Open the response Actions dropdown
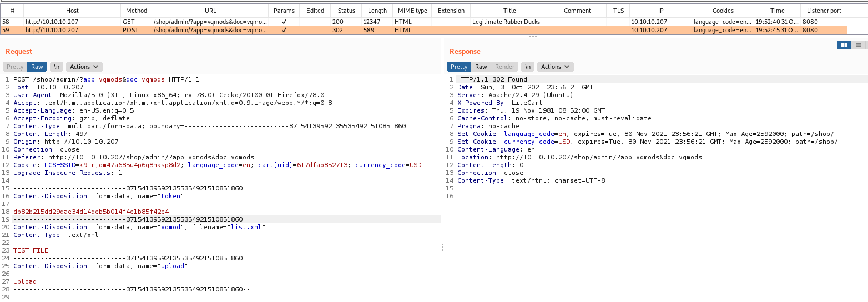Screen dimensions: 868x302 coord(556,67)
